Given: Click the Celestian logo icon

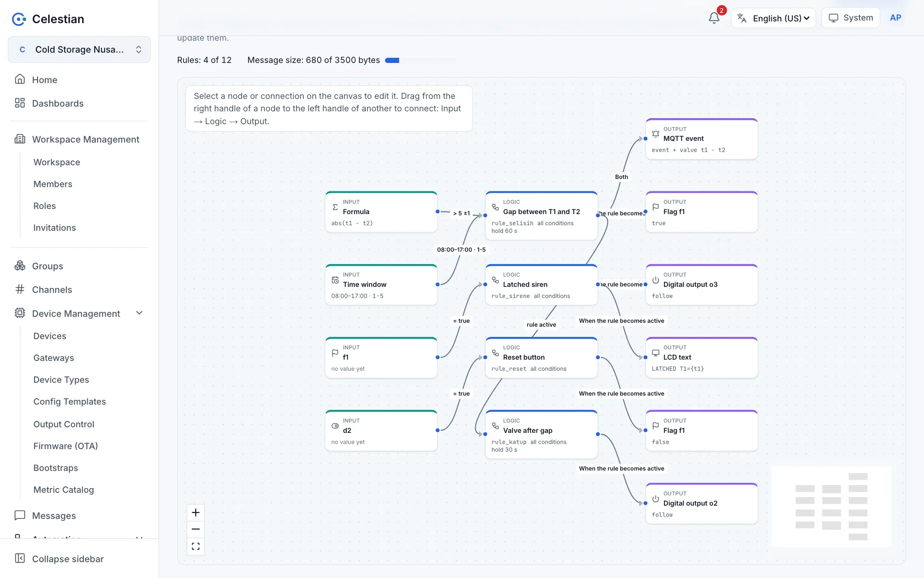Looking at the screenshot, I should [x=19, y=19].
